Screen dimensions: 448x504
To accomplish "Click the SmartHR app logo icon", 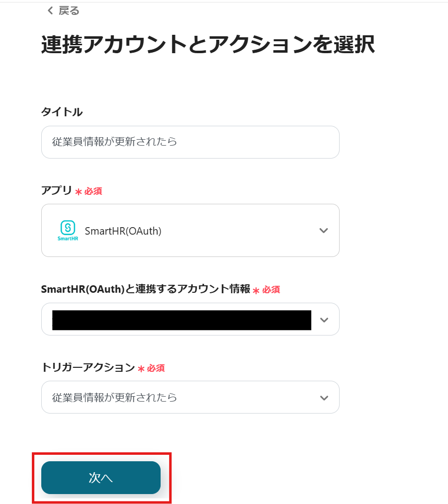I will pos(67,230).
